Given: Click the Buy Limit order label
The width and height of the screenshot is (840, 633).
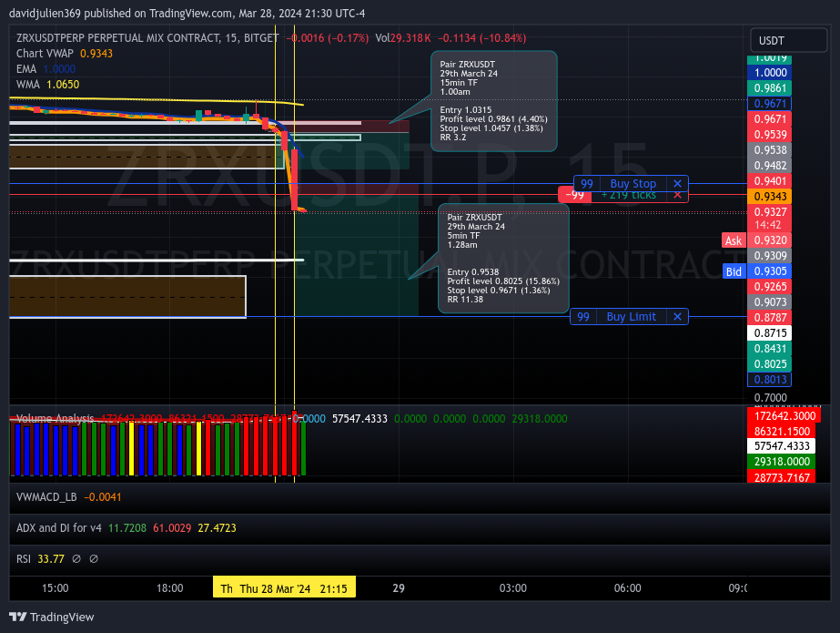Looking at the screenshot, I should [x=631, y=317].
